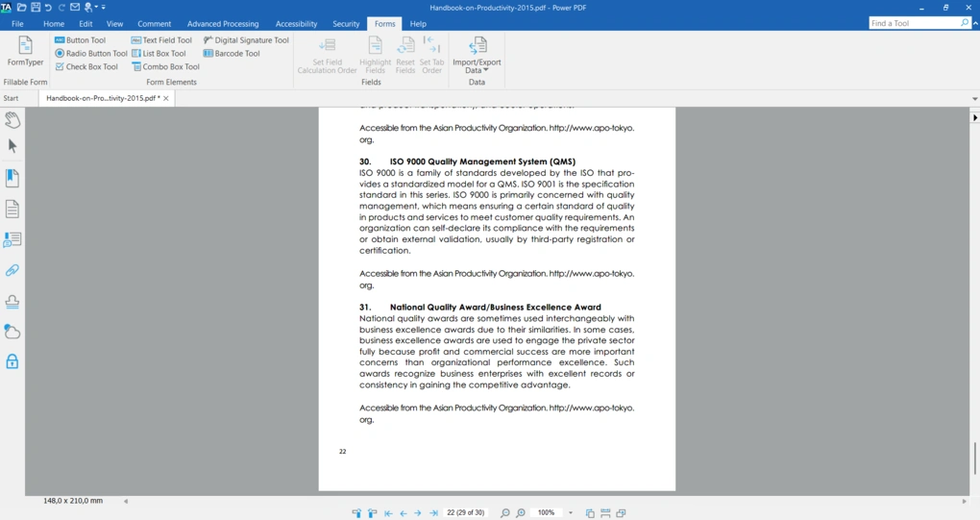Save the document using the disk icon
This screenshot has width=980, height=520.
pyautogui.click(x=35, y=8)
